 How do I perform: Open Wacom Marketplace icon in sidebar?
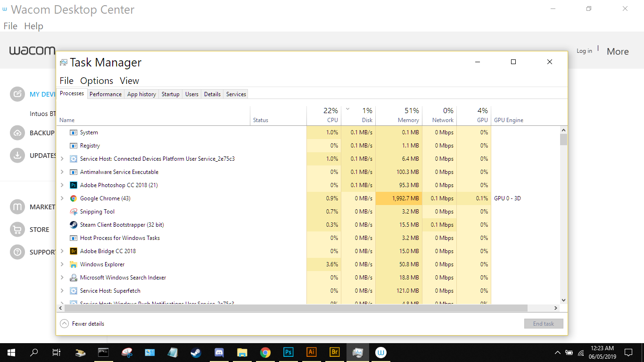17,206
